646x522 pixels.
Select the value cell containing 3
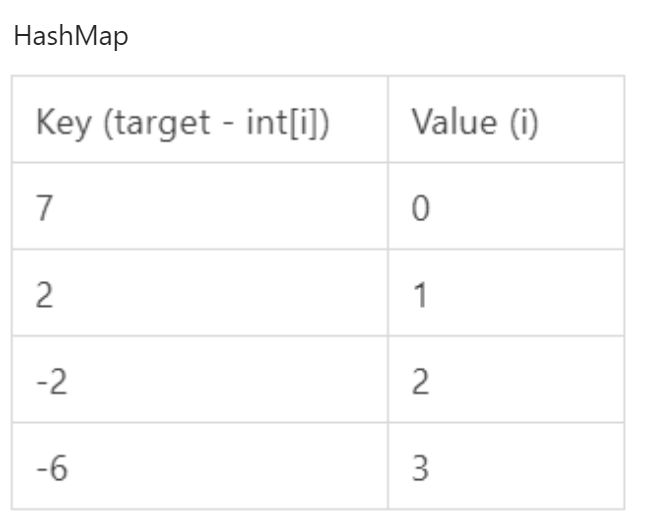[x=506, y=468]
